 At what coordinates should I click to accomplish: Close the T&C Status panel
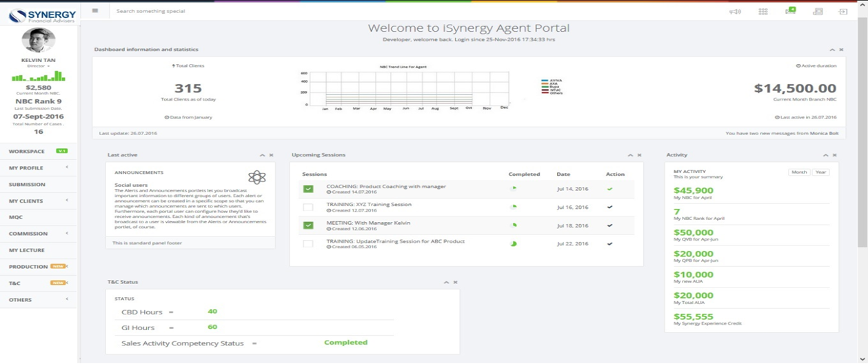(x=455, y=282)
